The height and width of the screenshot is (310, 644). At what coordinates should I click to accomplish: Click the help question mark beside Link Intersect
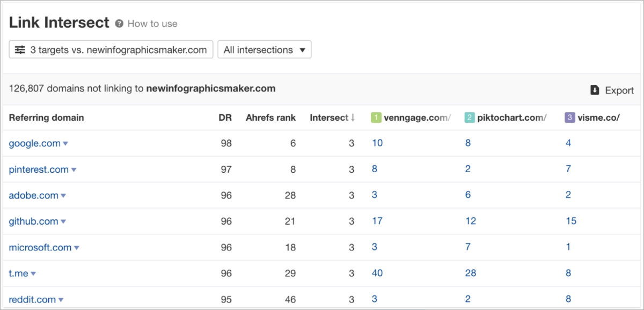coord(119,23)
